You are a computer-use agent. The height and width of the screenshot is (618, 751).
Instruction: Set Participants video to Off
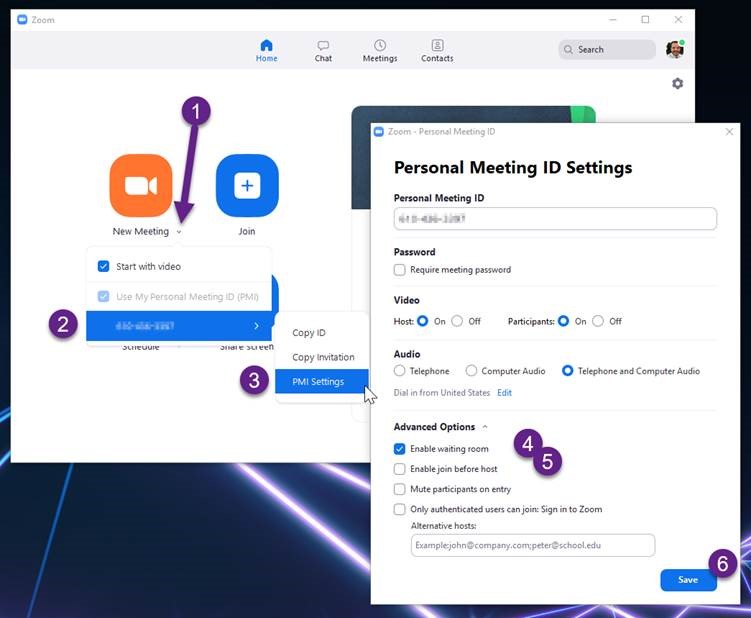(598, 321)
